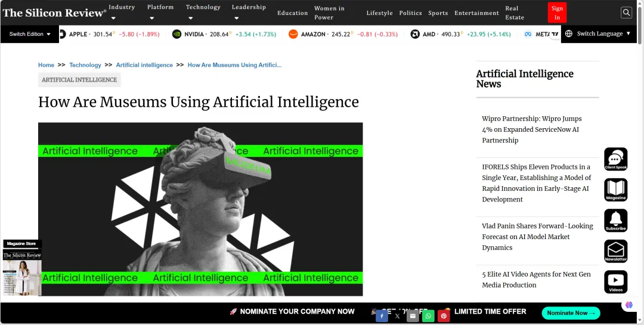Open the Sports section
Image resolution: width=644 pixels, height=325 pixels.
pos(438,13)
